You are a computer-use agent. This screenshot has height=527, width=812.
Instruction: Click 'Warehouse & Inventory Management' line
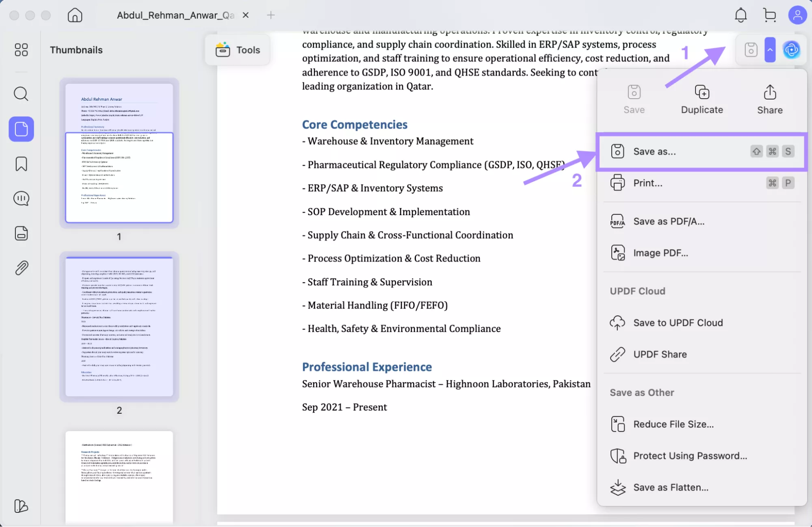(388, 141)
